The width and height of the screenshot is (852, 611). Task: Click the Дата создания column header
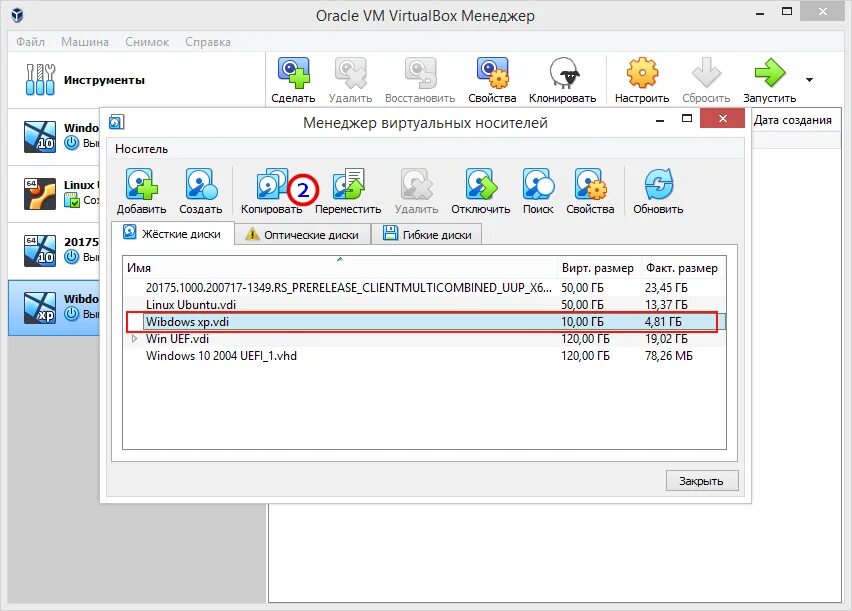(792, 120)
